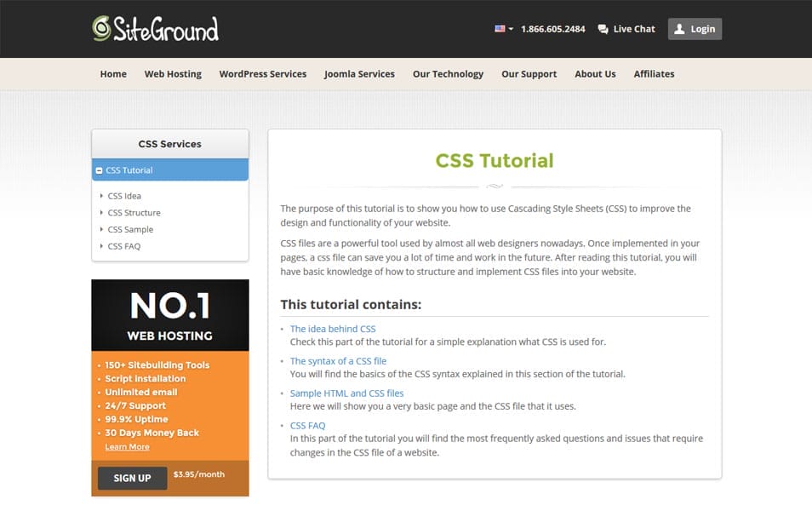Expand the CSS Structure entry

tap(133, 212)
